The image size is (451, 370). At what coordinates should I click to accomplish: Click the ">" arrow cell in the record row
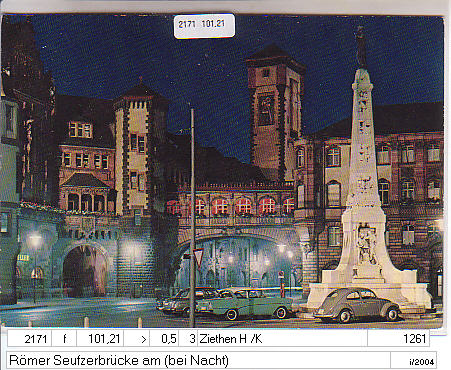pyautogui.click(x=137, y=339)
